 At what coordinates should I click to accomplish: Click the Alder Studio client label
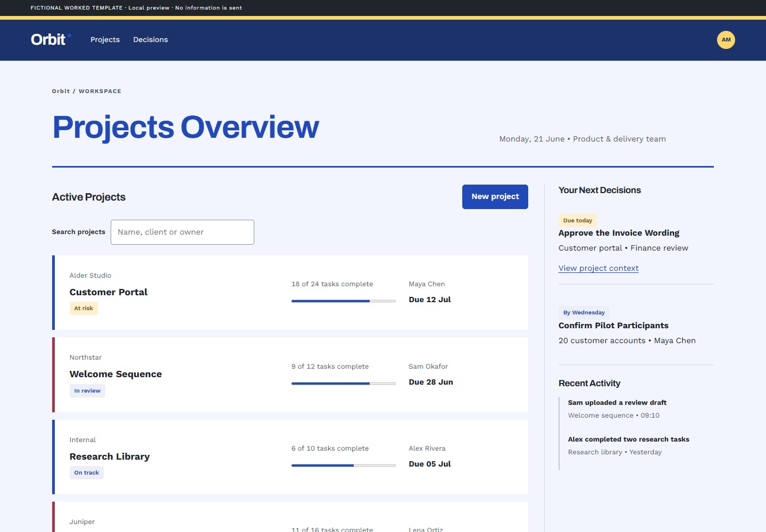click(90, 276)
